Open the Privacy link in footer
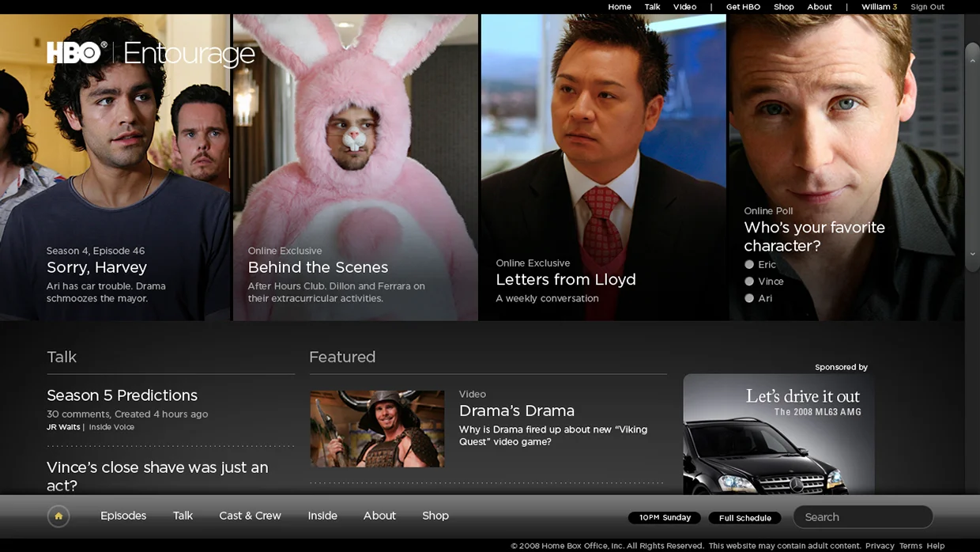The image size is (980, 552). click(x=880, y=546)
